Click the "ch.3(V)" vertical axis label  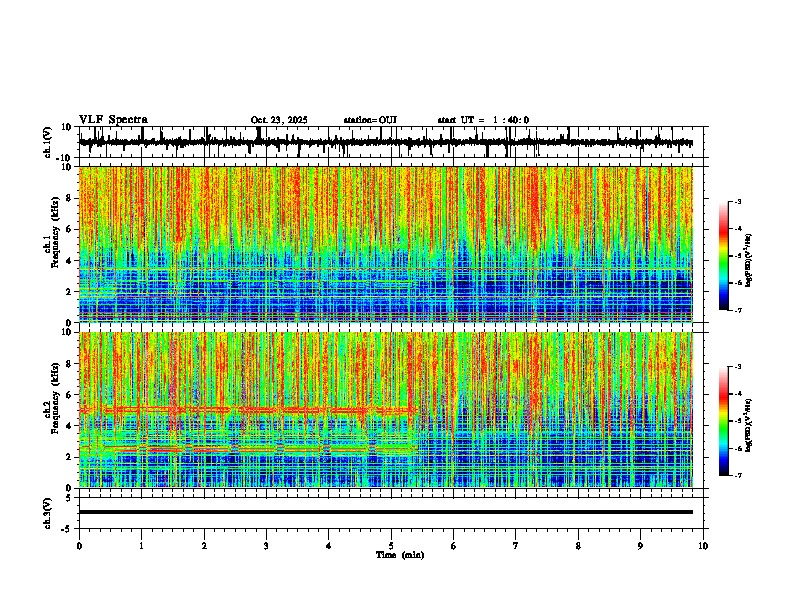tap(48, 514)
